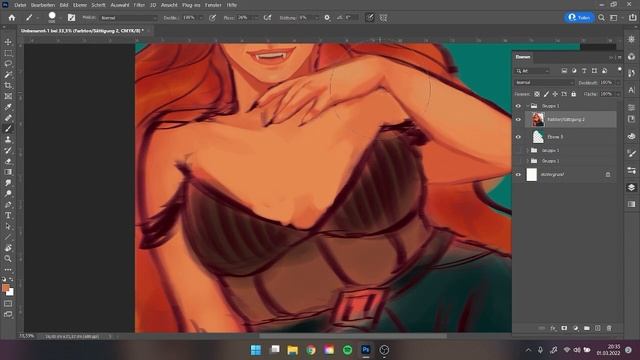Select the Zoom tool
The width and height of the screenshot is (640, 360).
tap(8, 258)
